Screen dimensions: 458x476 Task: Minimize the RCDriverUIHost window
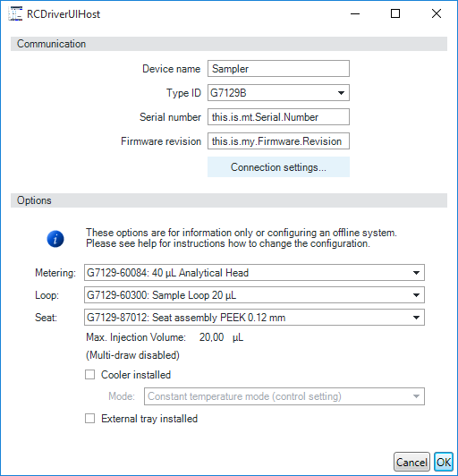[x=355, y=13]
